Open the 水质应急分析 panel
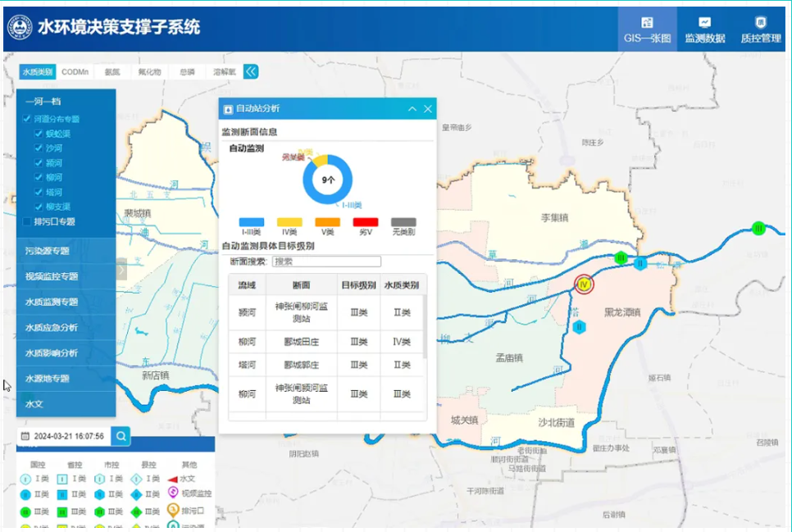Image resolution: width=792 pixels, height=532 pixels. (x=66, y=327)
